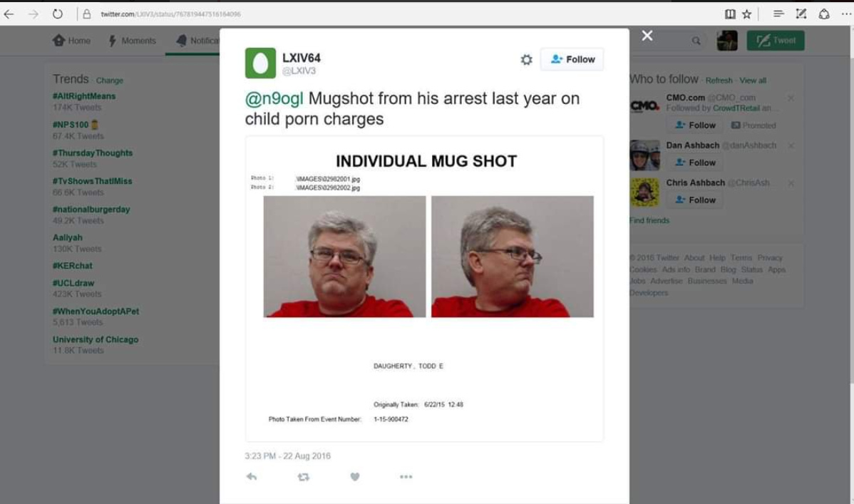Image resolution: width=854 pixels, height=504 pixels.
Task: Go to the Home tab
Action: [x=71, y=41]
